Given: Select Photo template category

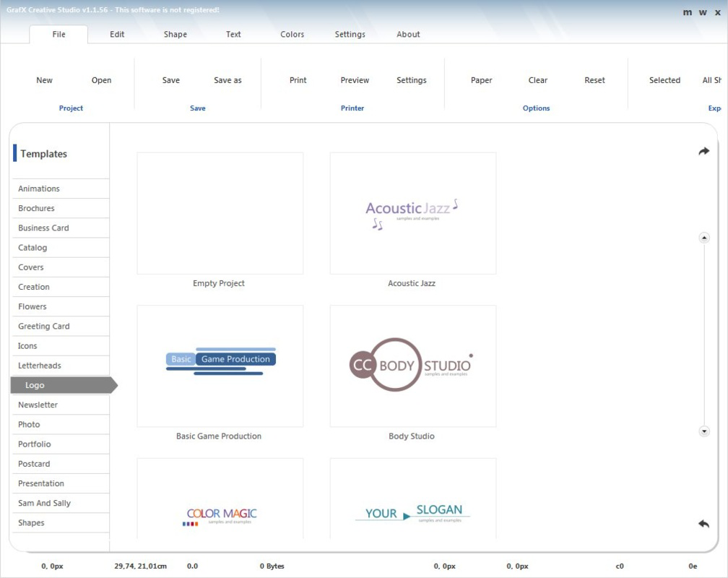Looking at the screenshot, I should coord(61,425).
